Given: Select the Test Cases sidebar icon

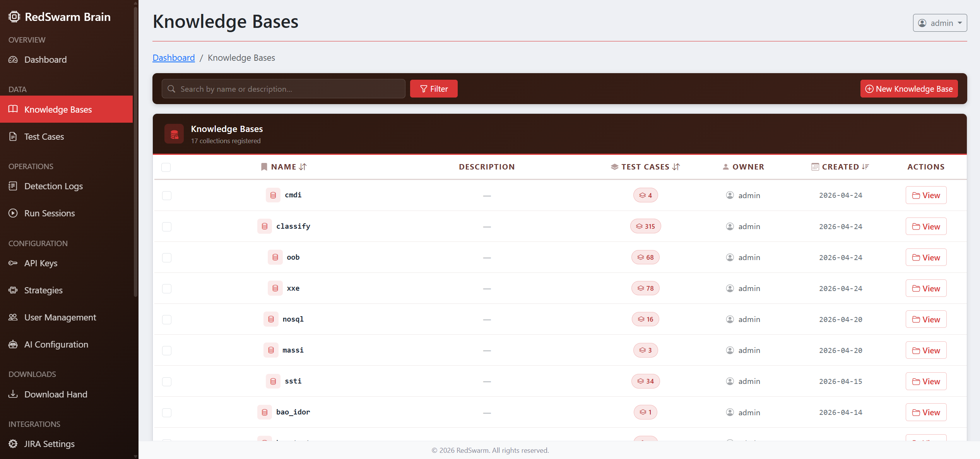Looking at the screenshot, I should point(13,136).
